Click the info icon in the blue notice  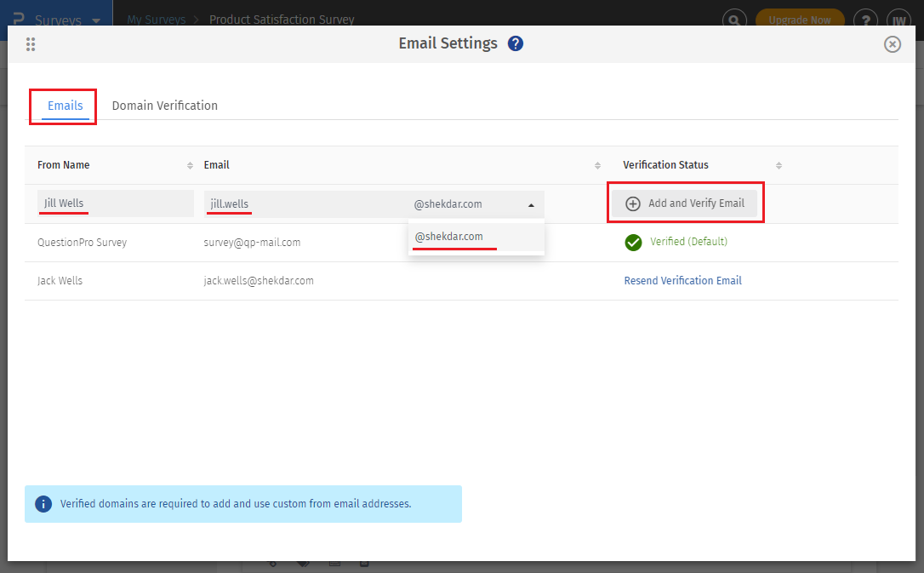point(43,504)
